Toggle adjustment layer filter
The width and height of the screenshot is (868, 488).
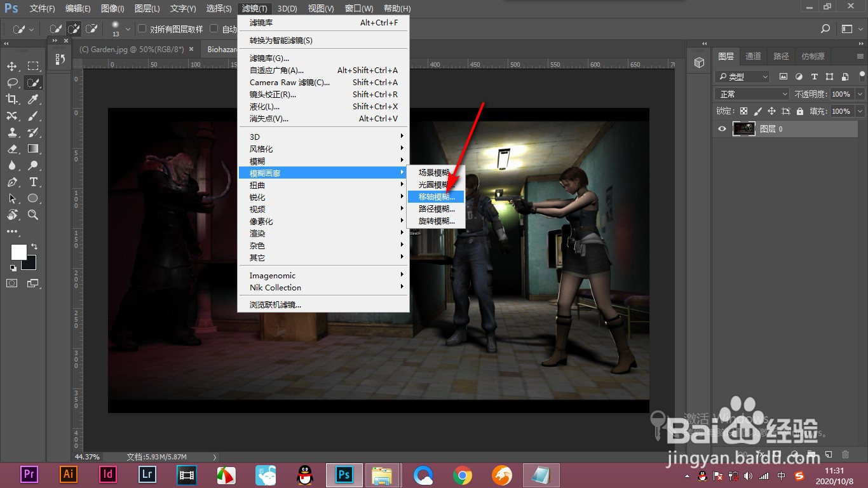pyautogui.click(x=799, y=76)
